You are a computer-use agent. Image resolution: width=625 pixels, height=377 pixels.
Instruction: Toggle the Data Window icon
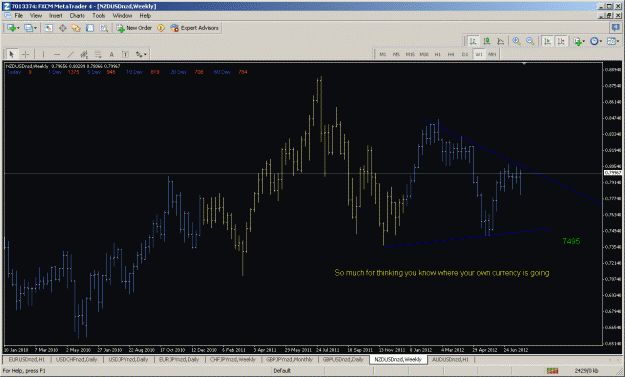63,28
